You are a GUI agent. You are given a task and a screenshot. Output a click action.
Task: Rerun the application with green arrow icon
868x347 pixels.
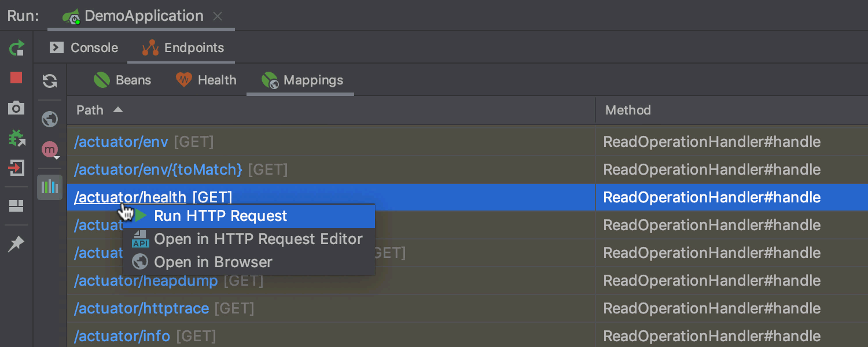17,47
